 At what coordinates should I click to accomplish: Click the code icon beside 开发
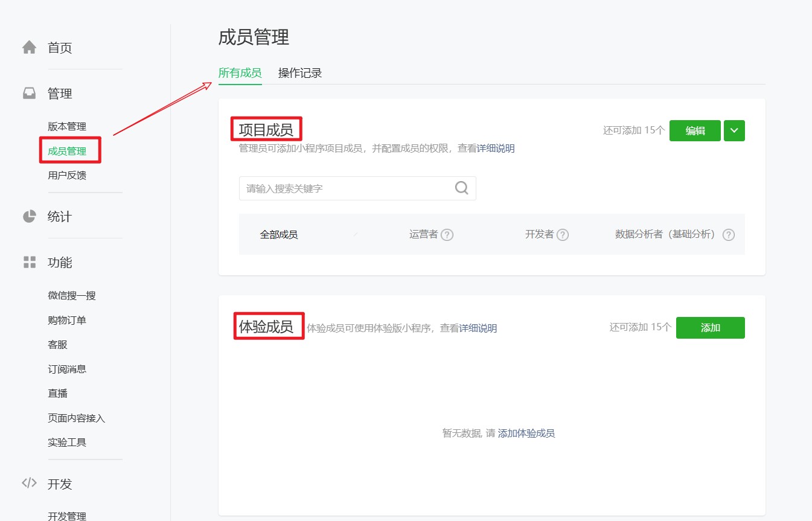coord(29,483)
